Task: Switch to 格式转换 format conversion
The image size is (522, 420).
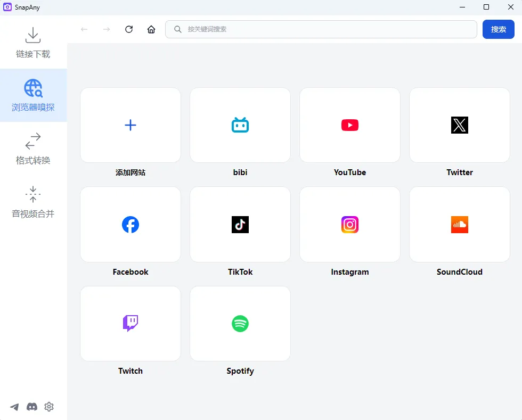Action: 33,149
